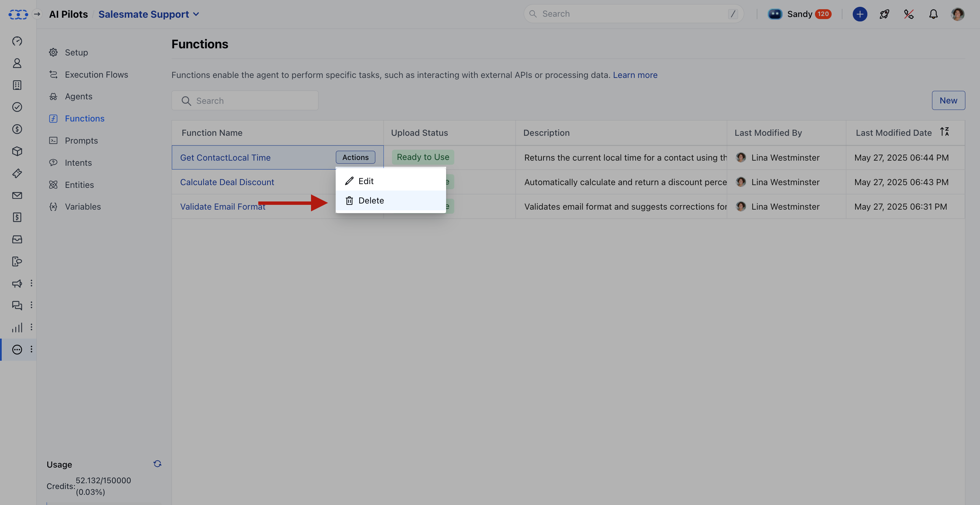Screen dimensions: 980x505
Task: Open the email envelope icon in sidebar
Action: pos(17,195)
